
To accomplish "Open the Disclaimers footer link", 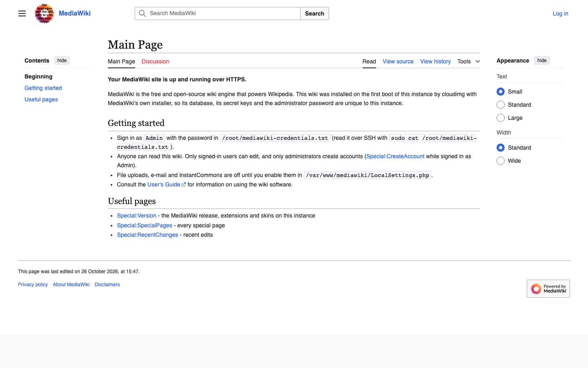I will (107, 285).
